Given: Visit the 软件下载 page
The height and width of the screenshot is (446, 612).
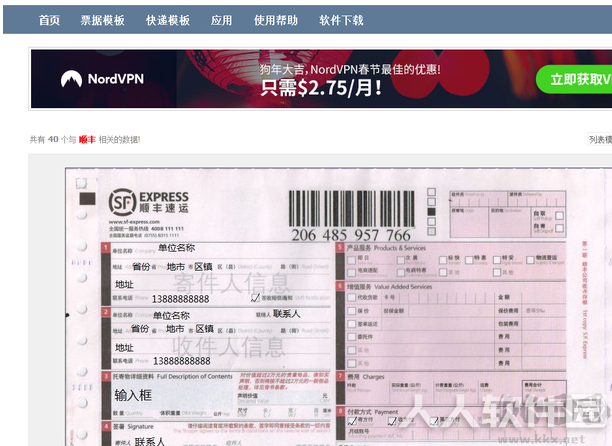Looking at the screenshot, I should [x=342, y=20].
